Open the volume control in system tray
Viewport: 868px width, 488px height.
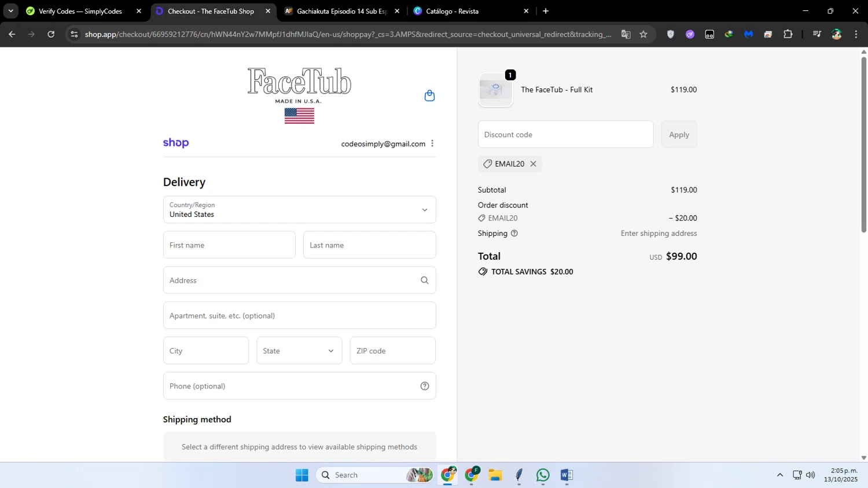(810, 475)
